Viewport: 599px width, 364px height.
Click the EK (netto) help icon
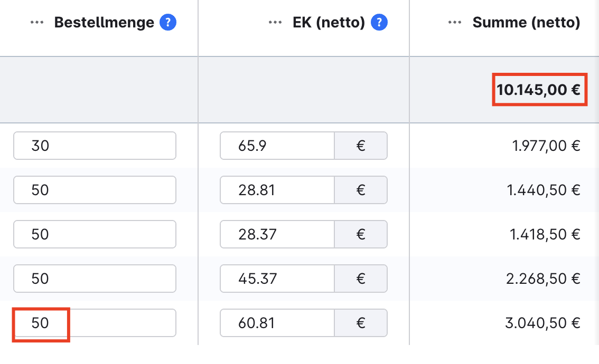[x=379, y=23]
